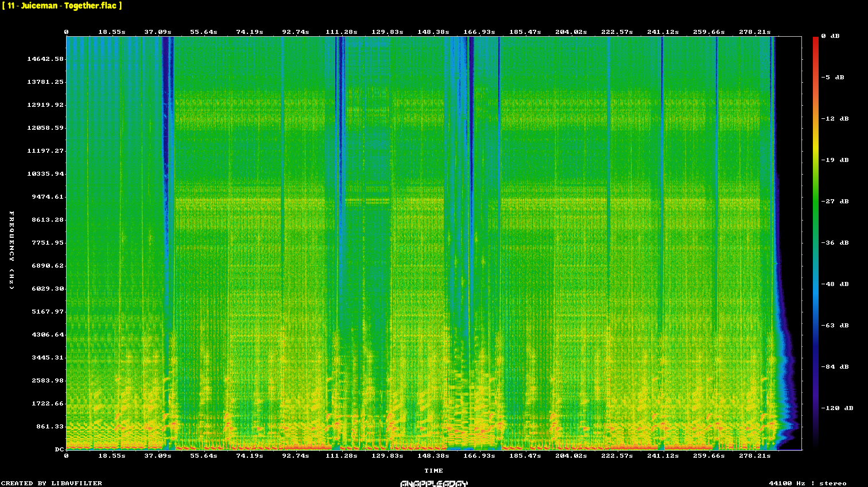Select the 861.33 frequency axis label

(50, 427)
